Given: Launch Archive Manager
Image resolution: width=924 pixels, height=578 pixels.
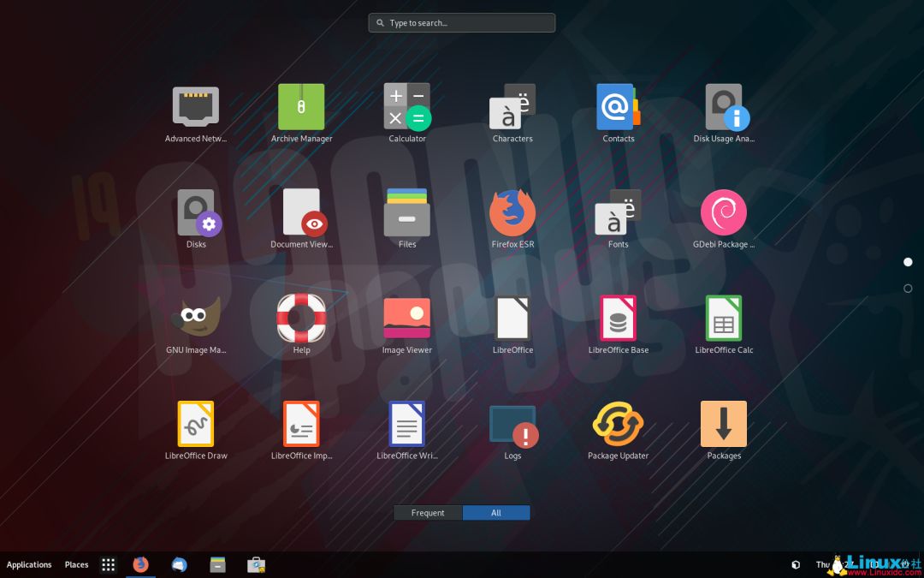Looking at the screenshot, I should [x=301, y=106].
